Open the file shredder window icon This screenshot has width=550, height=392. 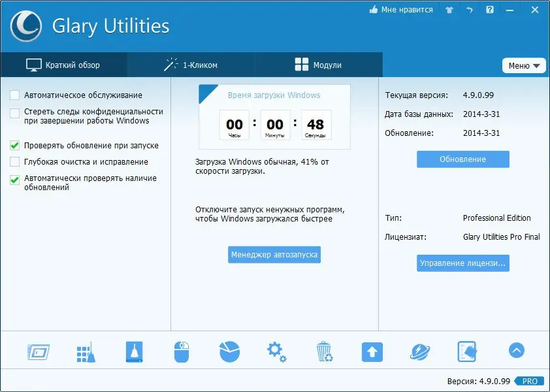37,351
